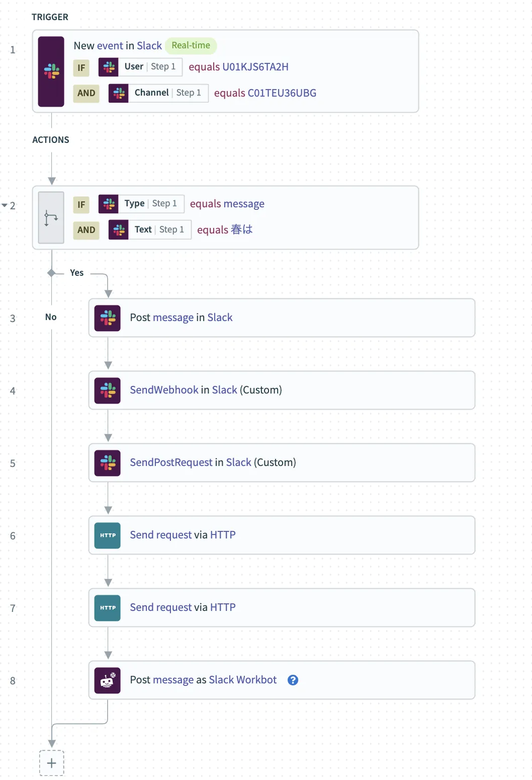The height and width of the screenshot is (780, 532).
Task: Select the Yes branch label
Action: [x=77, y=273]
